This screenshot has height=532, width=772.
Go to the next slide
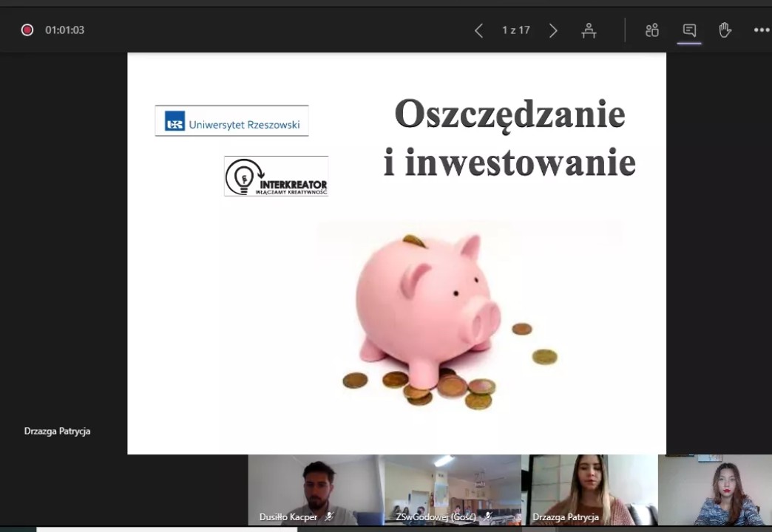(553, 30)
